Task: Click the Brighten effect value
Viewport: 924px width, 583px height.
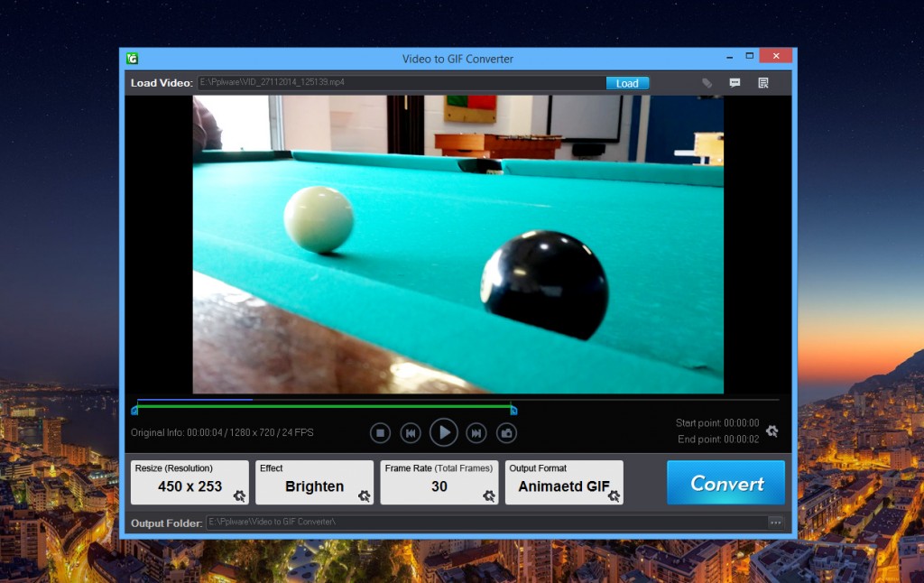Action: point(314,486)
